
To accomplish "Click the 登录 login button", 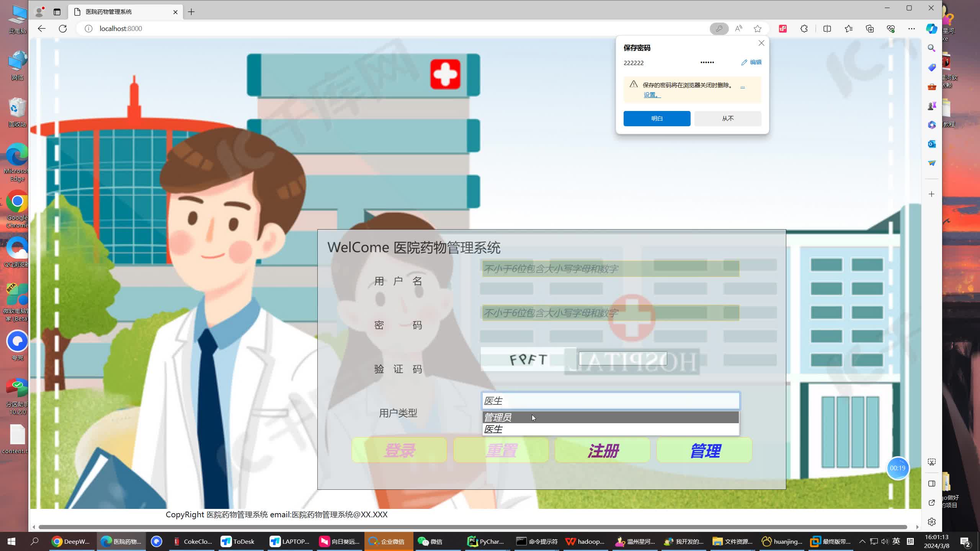I will pos(399,450).
